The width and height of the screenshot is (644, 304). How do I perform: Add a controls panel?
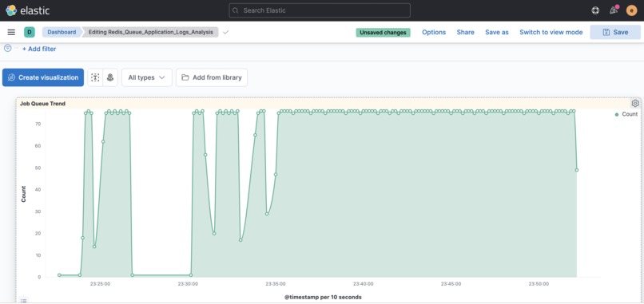coord(110,77)
